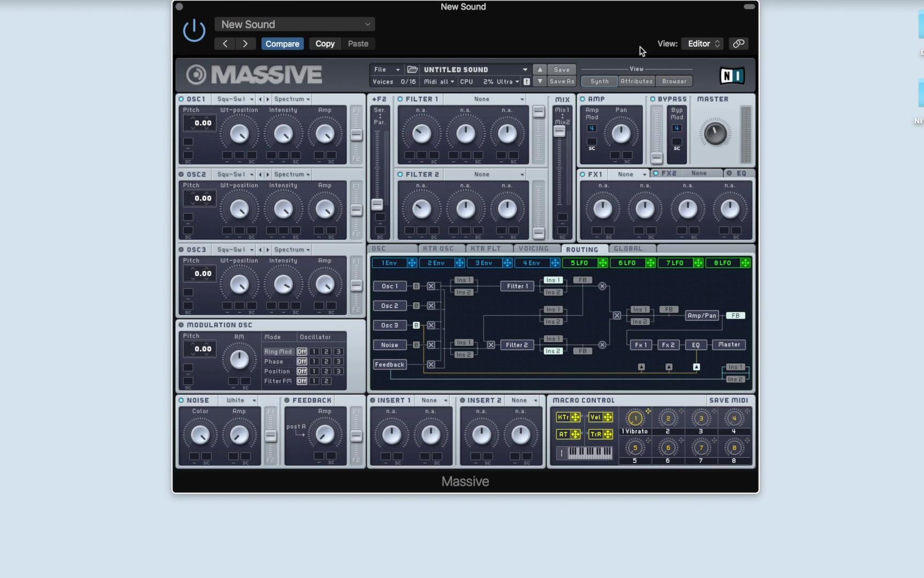Click Macro 1 Vibrato knob

pyautogui.click(x=635, y=418)
